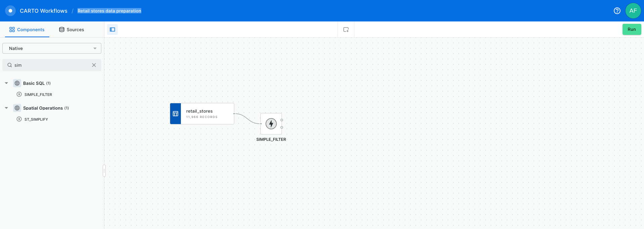This screenshot has height=229, width=644.
Task: Collapse the Spatial Operations group
Action: pos(6,108)
